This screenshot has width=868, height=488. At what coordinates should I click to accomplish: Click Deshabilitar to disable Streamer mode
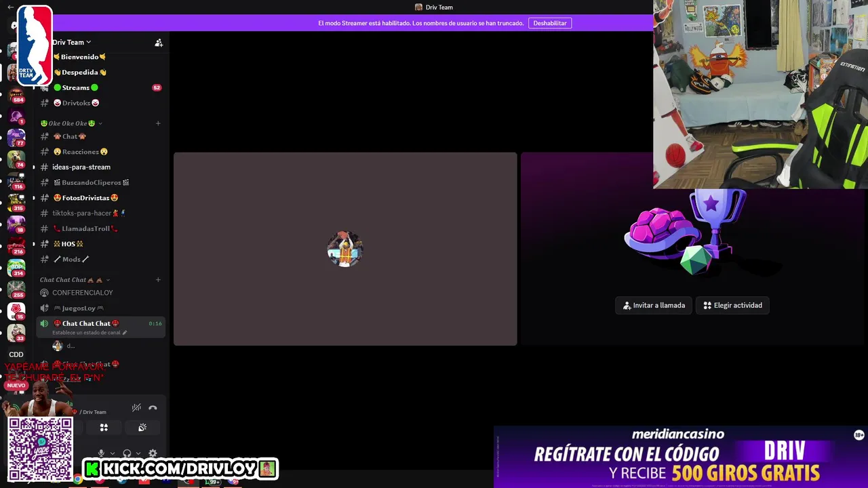coord(550,23)
